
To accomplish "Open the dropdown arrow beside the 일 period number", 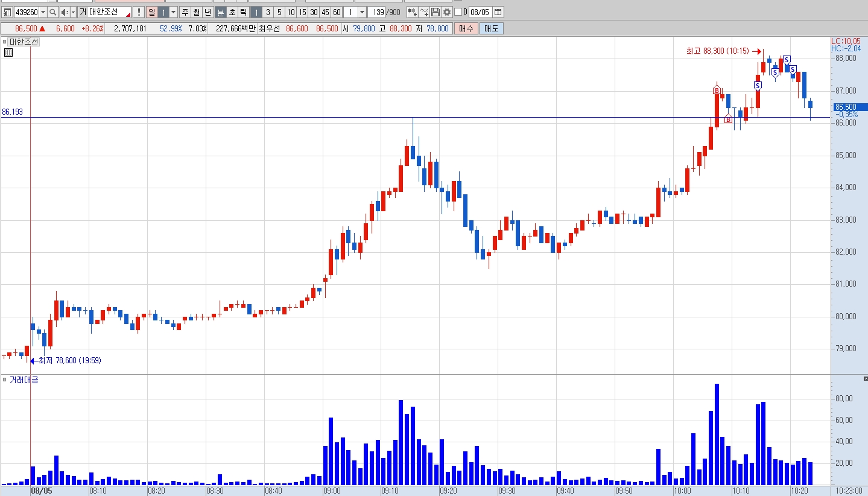I will point(174,12).
